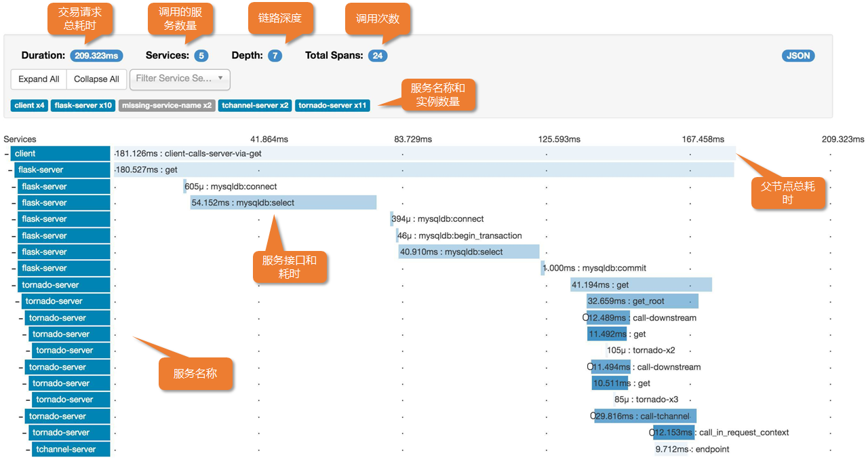Click the Expand All button
This screenshot has width=868, height=468.
click(39, 79)
